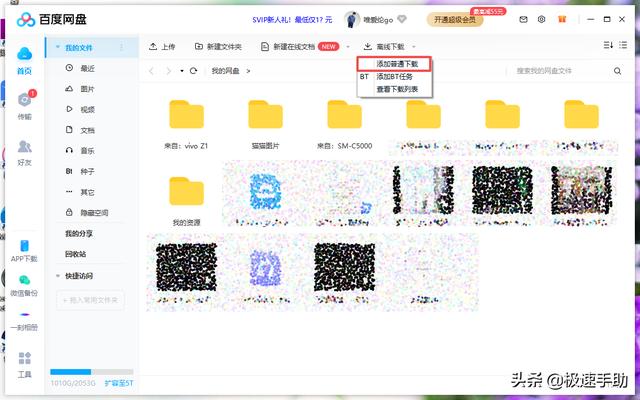This screenshot has width=640, height=400.
Task: Click 拖入常用文件夹 add folder box
Action: (91, 300)
